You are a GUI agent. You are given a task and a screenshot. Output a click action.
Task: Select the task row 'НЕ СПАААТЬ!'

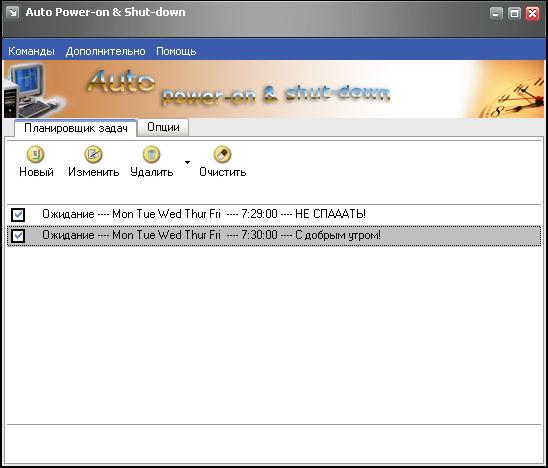click(274, 214)
